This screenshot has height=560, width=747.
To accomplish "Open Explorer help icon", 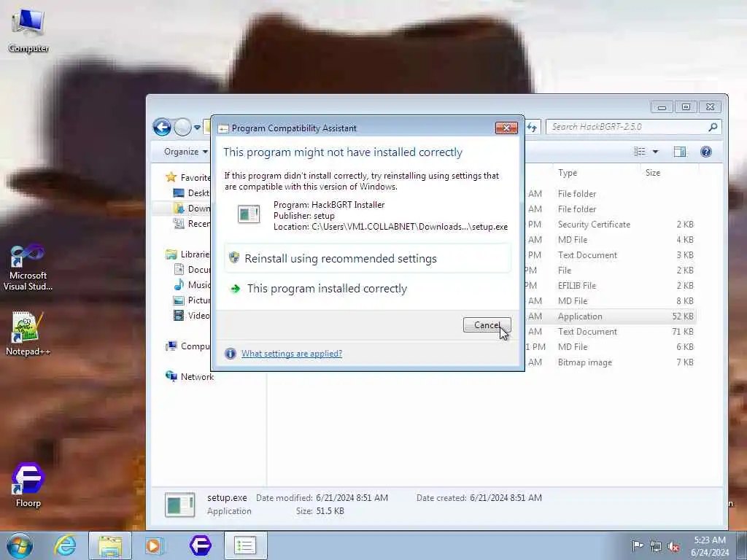I will (706, 152).
